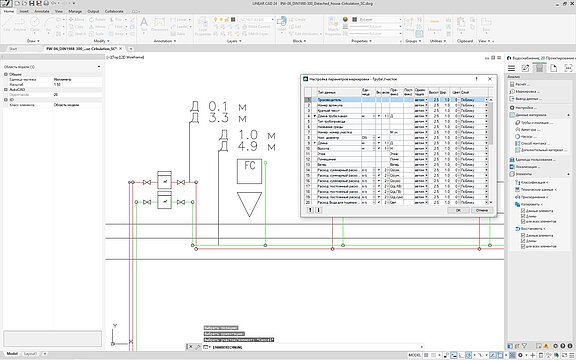Viewport: 576px width, 360px height.
Task: Click the Отмена cancel button
Action: tap(482, 210)
